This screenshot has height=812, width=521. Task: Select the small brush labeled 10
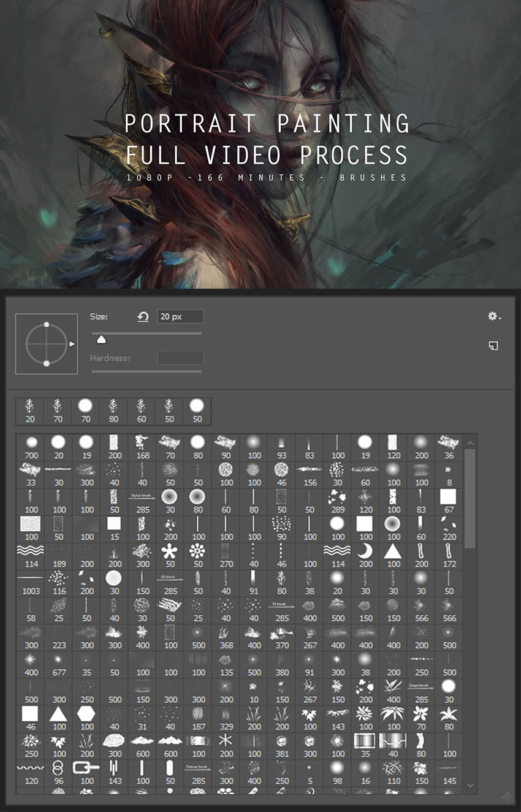point(254,691)
